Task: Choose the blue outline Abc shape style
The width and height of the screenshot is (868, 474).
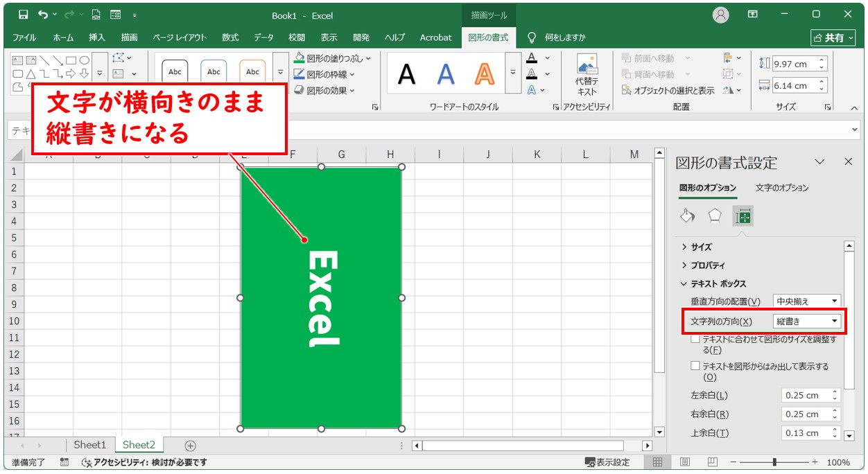Action: tap(214, 71)
